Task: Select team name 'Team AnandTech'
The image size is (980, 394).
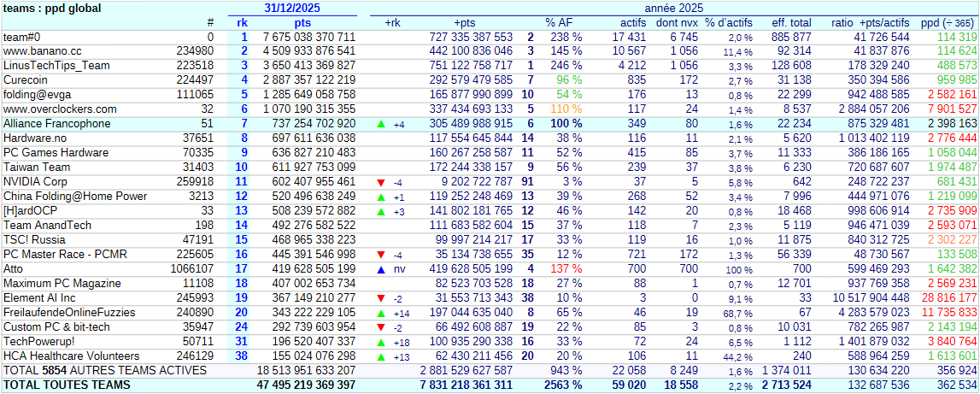Action: [x=47, y=225]
